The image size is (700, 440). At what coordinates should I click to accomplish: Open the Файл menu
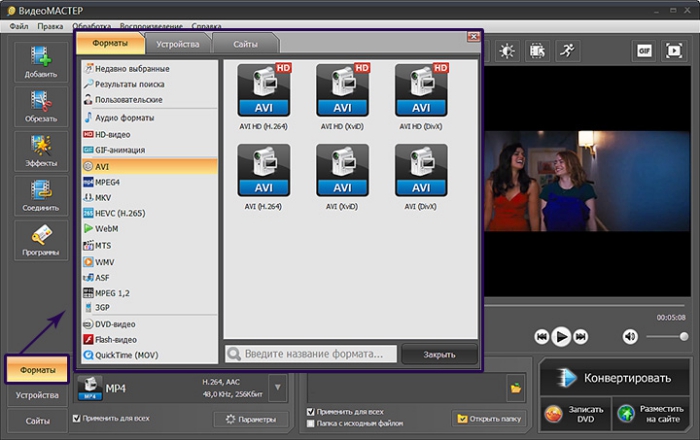19,26
